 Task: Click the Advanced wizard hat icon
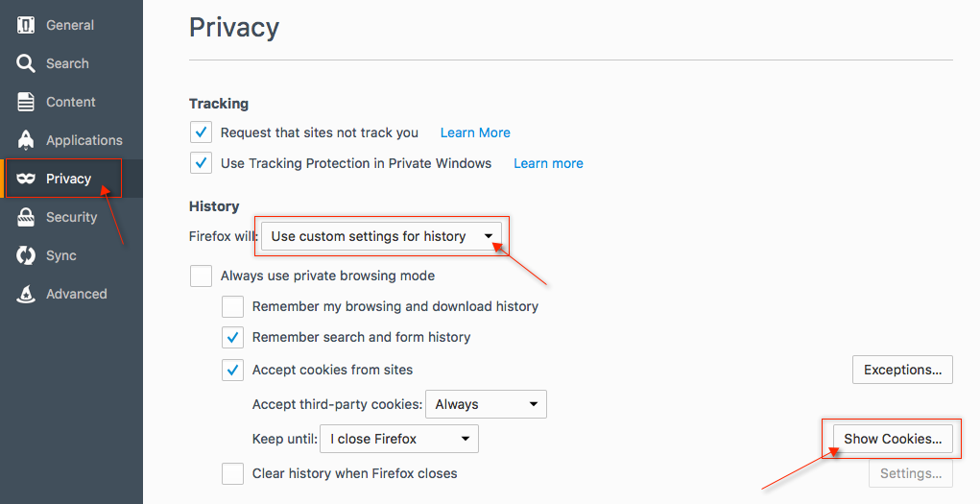click(x=26, y=294)
